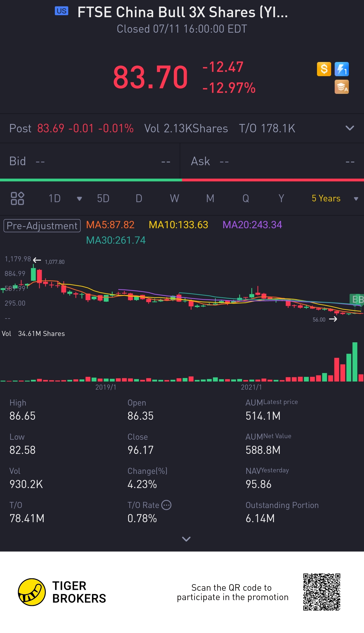This screenshot has height=633, width=364.
Task: Tap the High 86.65 value
Action: tap(22, 416)
